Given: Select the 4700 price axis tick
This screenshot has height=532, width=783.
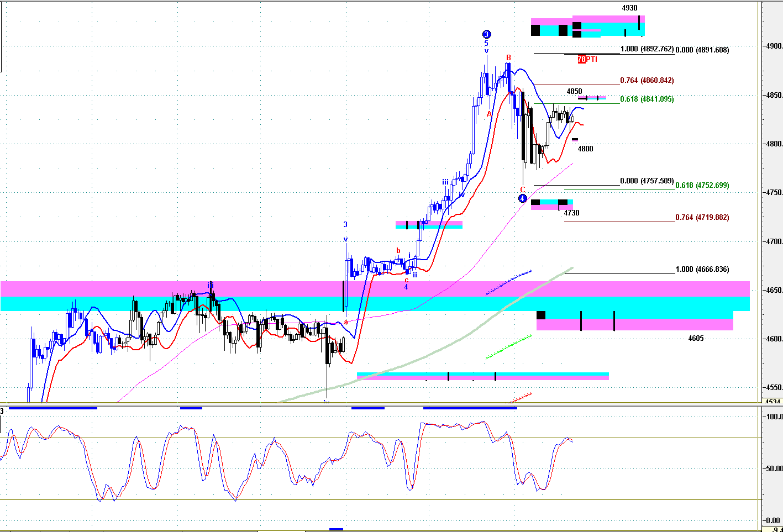Looking at the screenshot, I should click(x=773, y=241).
